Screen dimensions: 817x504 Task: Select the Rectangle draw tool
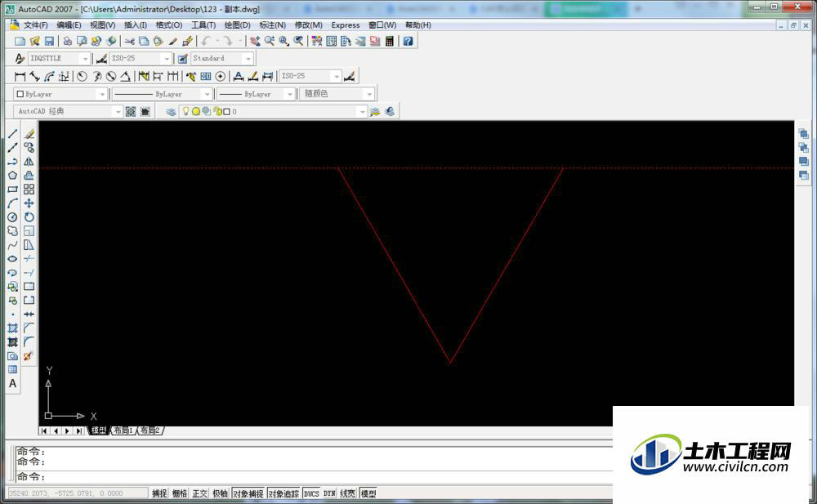pos(12,190)
